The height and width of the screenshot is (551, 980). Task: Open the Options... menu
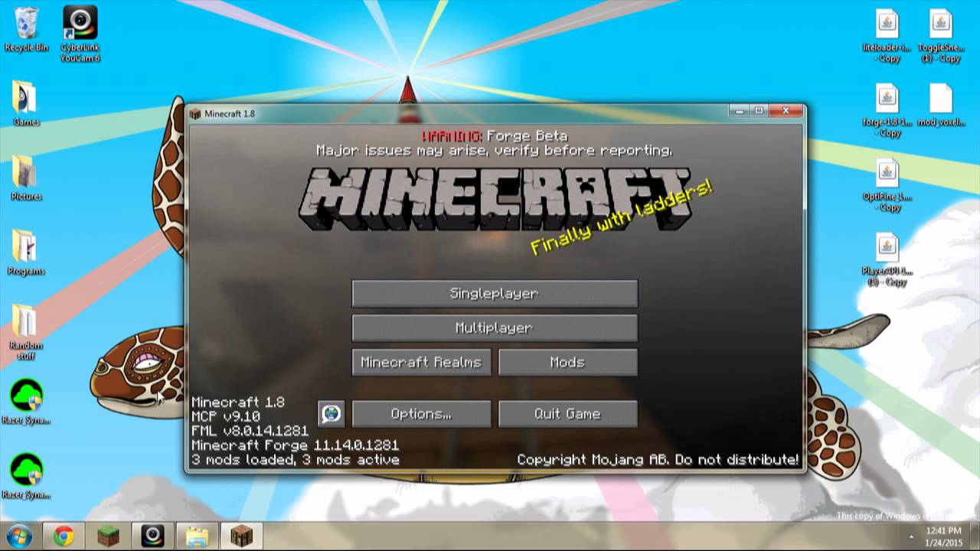click(421, 414)
